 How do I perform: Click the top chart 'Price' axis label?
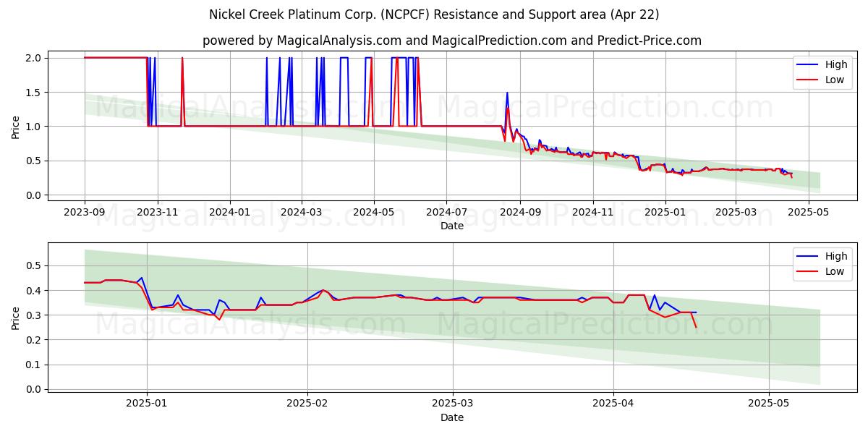(16, 126)
